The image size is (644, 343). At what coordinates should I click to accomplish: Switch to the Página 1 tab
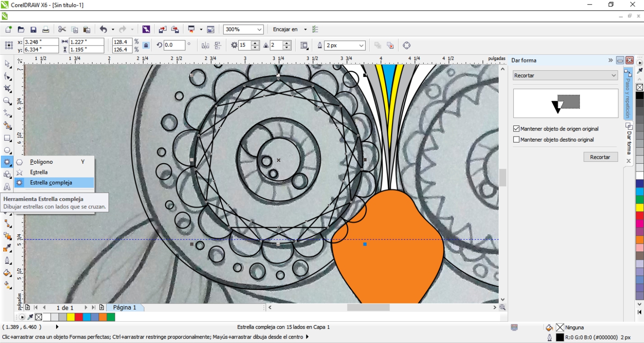125,308
